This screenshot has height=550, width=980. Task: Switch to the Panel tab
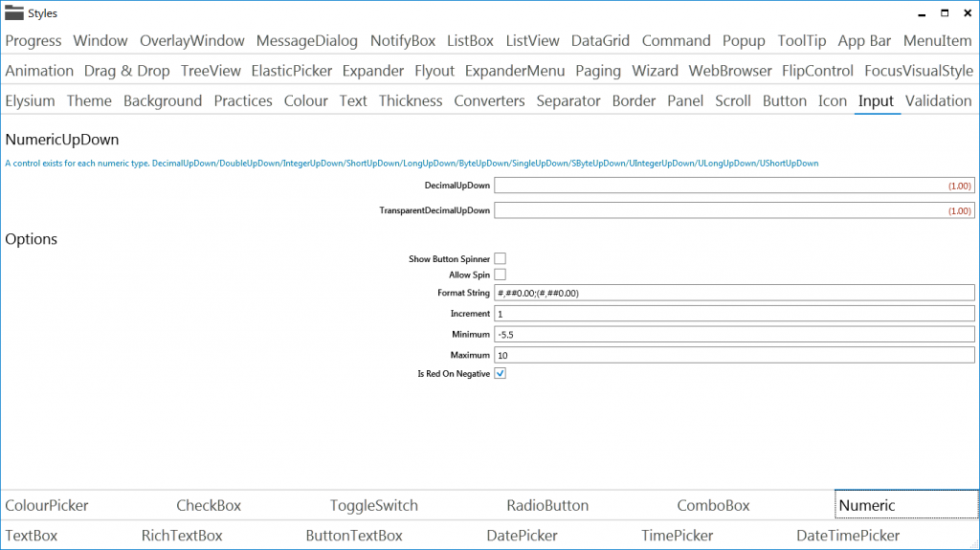pyautogui.click(x=685, y=100)
